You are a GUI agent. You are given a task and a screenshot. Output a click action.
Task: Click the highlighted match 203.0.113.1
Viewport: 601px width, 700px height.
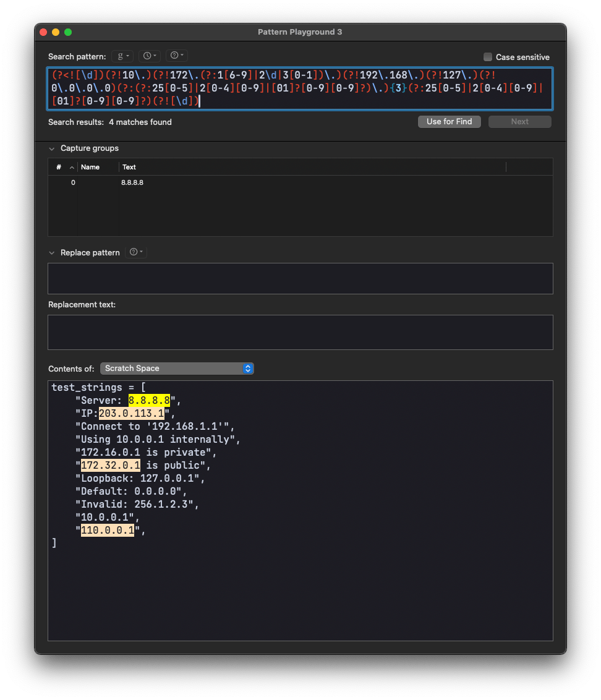[131, 414]
